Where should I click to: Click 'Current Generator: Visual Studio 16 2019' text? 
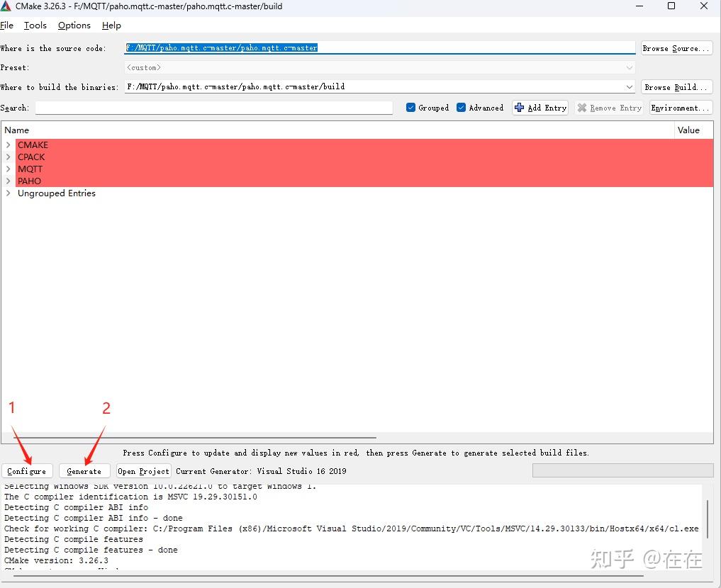tap(261, 471)
